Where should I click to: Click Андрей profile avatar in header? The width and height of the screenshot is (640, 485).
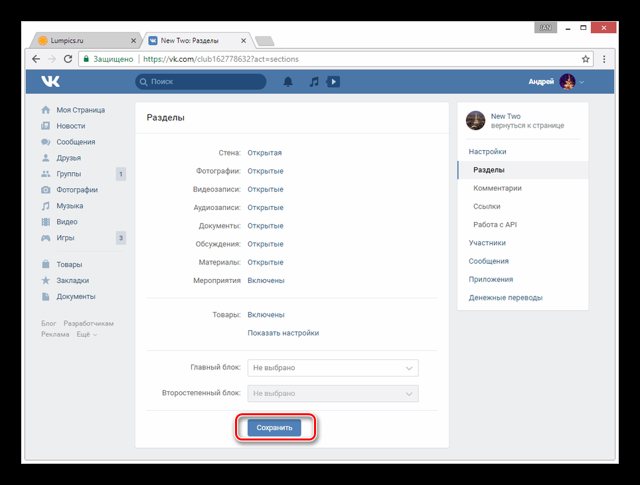[x=567, y=82]
